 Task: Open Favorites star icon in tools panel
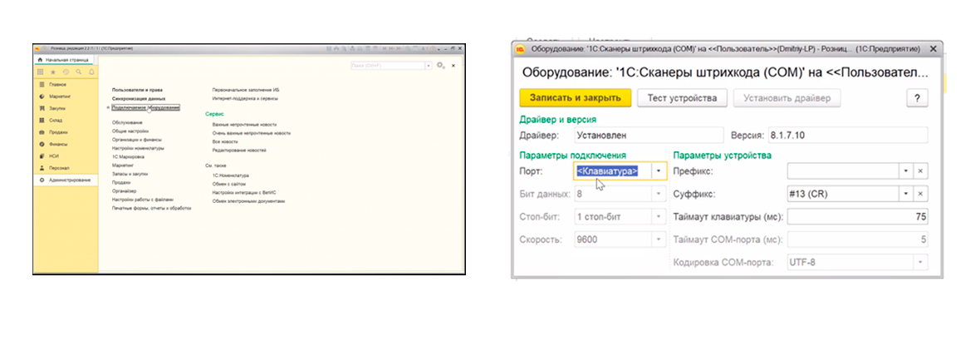tap(53, 72)
